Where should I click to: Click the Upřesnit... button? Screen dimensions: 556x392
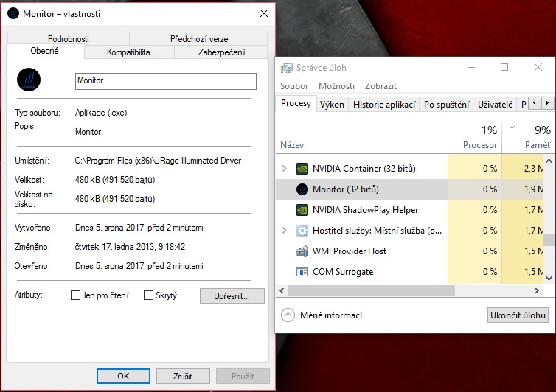tap(232, 296)
